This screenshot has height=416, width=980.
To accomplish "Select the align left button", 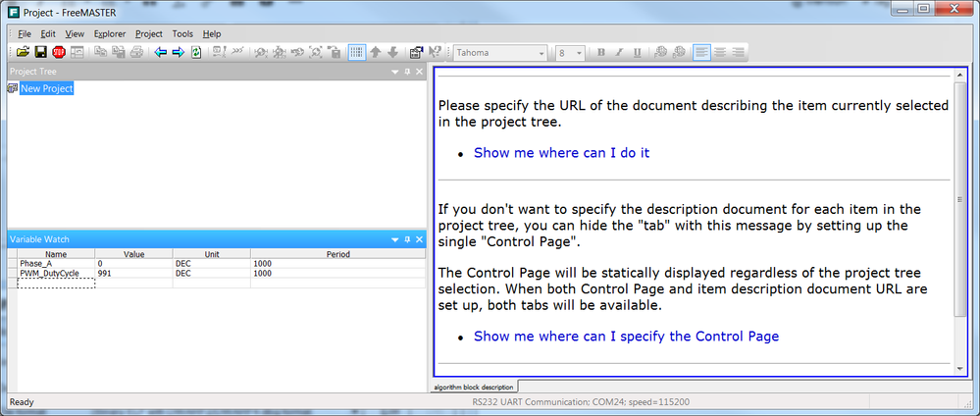I will tap(701, 53).
